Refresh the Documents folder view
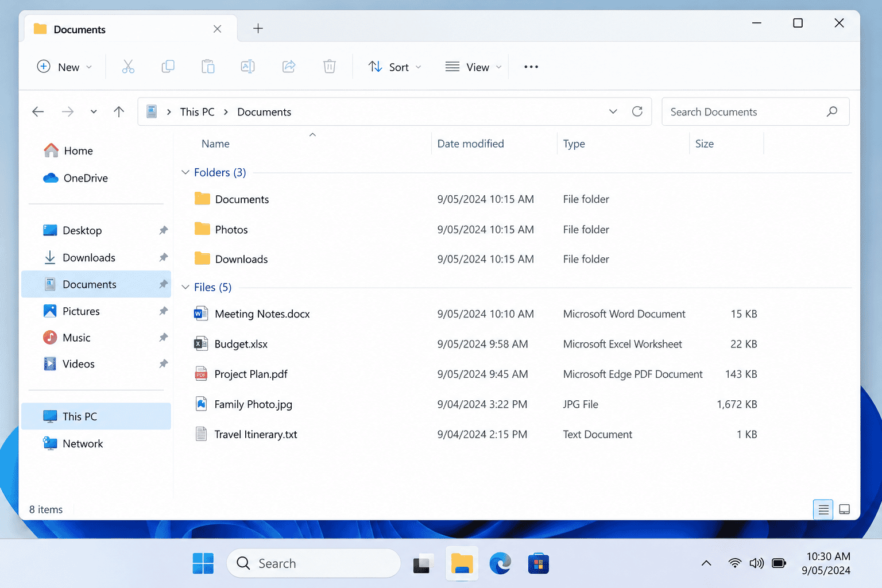This screenshot has height=588, width=882. pos(637,111)
